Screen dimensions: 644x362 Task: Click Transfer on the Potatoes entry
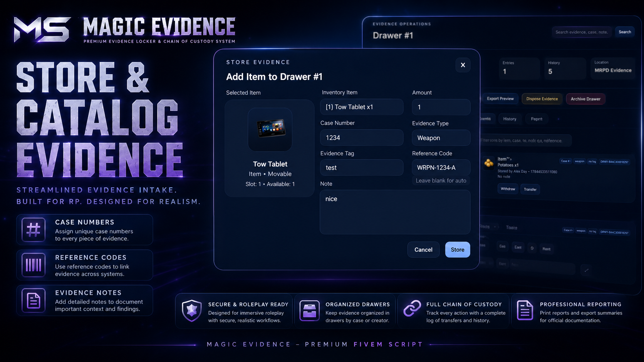pos(530,189)
